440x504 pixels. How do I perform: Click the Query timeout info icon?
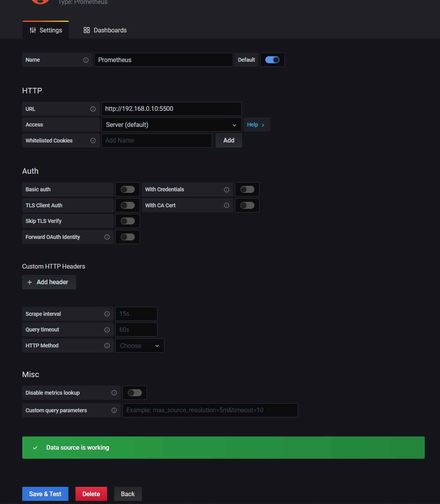point(107,330)
